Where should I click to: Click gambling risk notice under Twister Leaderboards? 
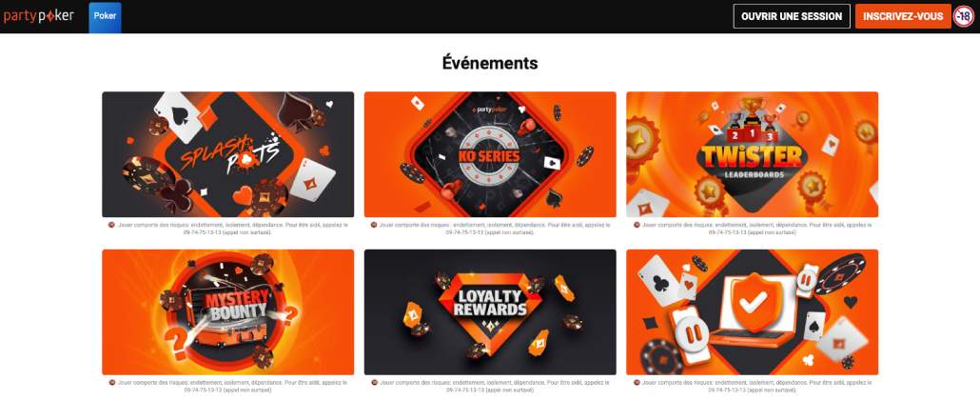pos(756,228)
